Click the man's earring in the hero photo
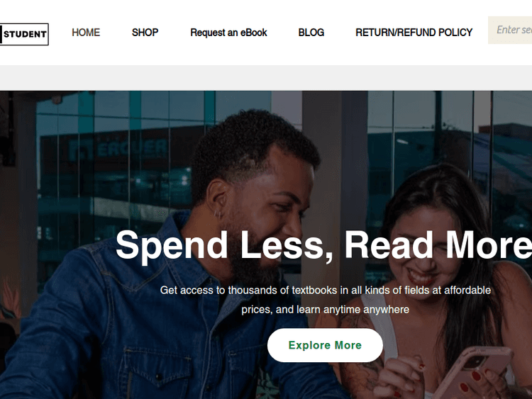 pyautogui.click(x=218, y=214)
